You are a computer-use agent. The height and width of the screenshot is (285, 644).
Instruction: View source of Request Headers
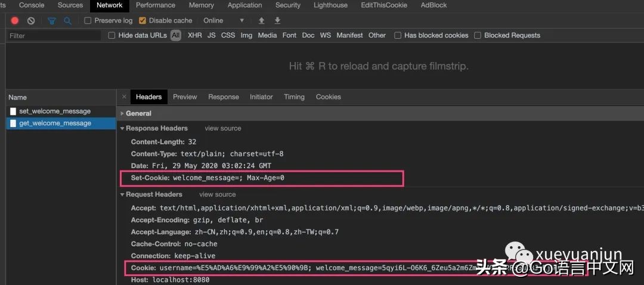tap(217, 194)
